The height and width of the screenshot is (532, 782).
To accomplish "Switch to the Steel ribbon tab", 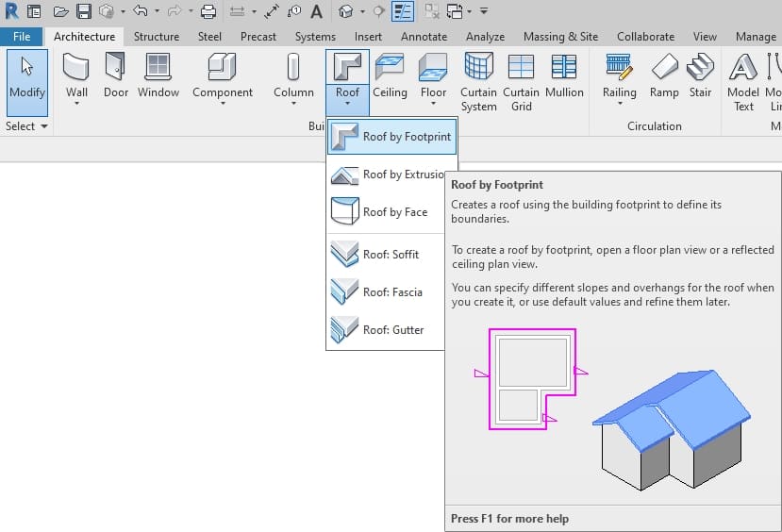I will click(x=209, y=37).
